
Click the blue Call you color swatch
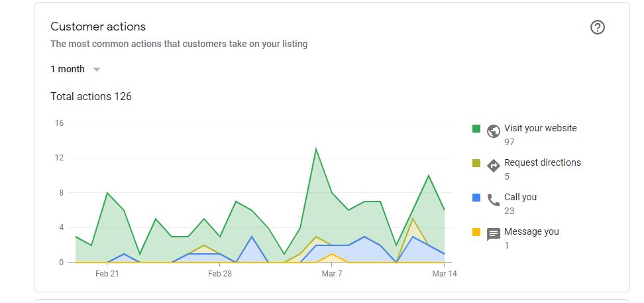pyautogui.click(x=476, y=198)
